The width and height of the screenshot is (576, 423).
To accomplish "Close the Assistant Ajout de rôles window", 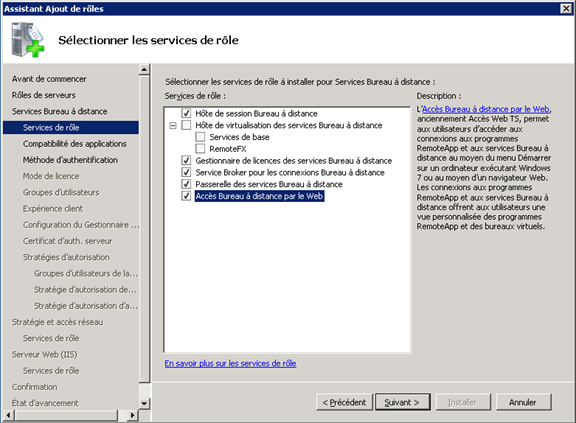I will [566, 8].
